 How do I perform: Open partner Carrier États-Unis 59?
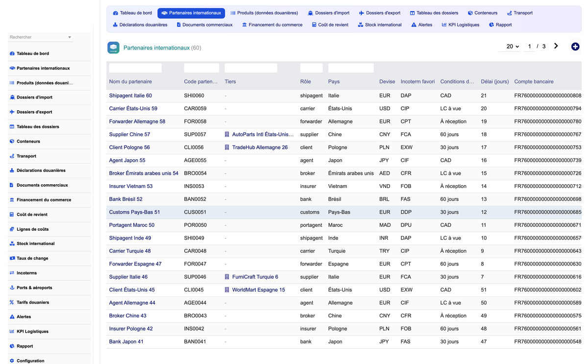pyautogui.click(x=133, y=108)
